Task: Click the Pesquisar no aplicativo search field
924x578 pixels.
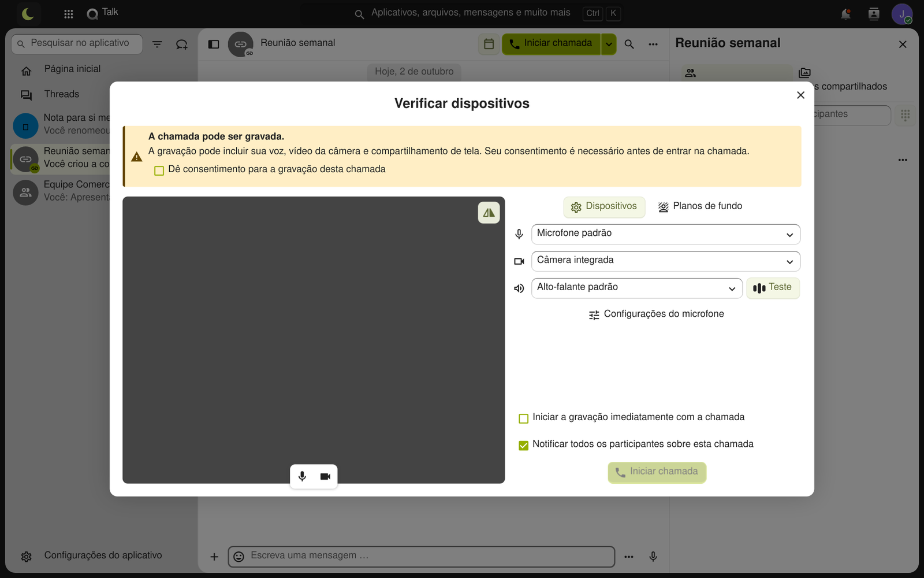Action: point(77,44)
